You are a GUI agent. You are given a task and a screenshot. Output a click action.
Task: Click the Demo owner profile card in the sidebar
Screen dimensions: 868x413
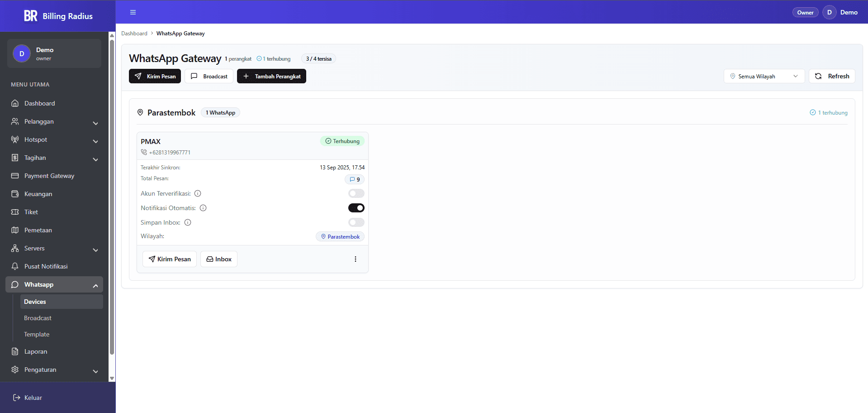pyautogui.click(x=54, y=53)
